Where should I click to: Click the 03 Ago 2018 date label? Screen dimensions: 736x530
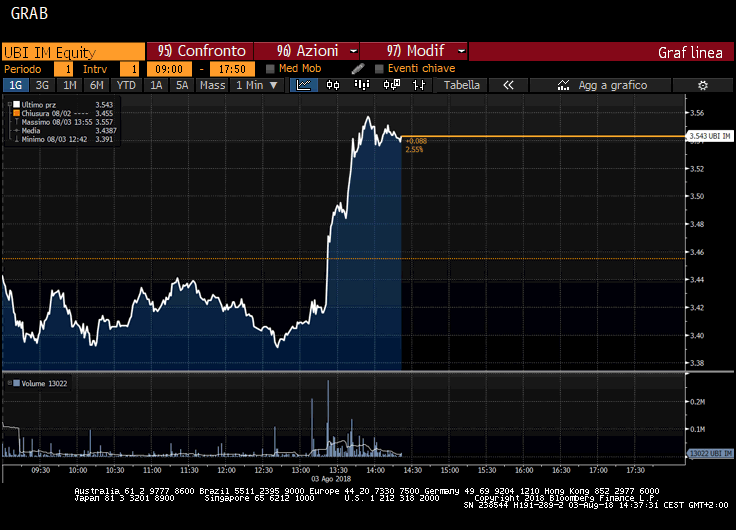click(331, 479)
